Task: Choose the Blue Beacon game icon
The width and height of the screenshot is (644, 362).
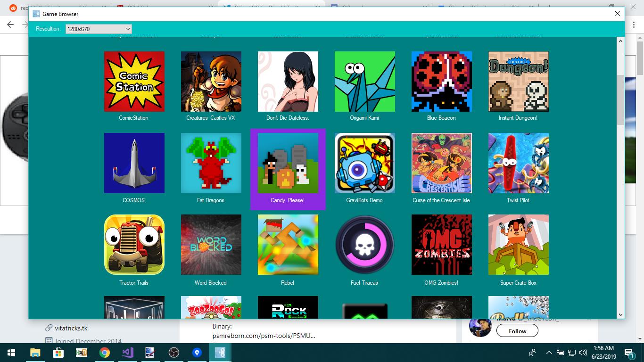Action: pos(442,82)
